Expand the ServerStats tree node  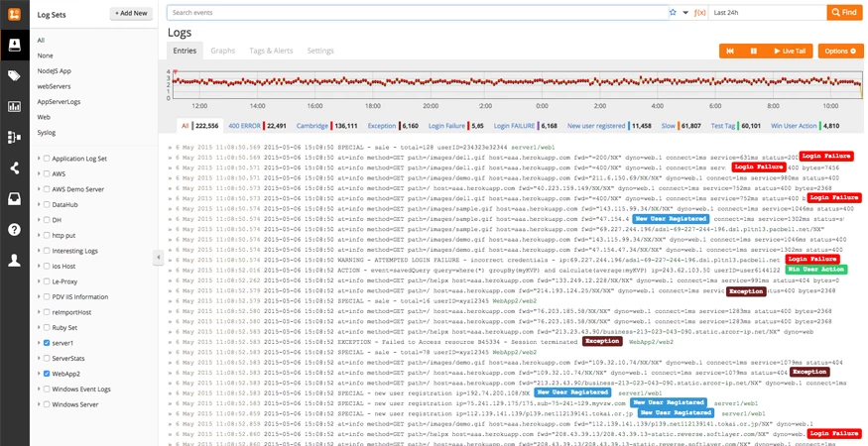tap(39, 358)
